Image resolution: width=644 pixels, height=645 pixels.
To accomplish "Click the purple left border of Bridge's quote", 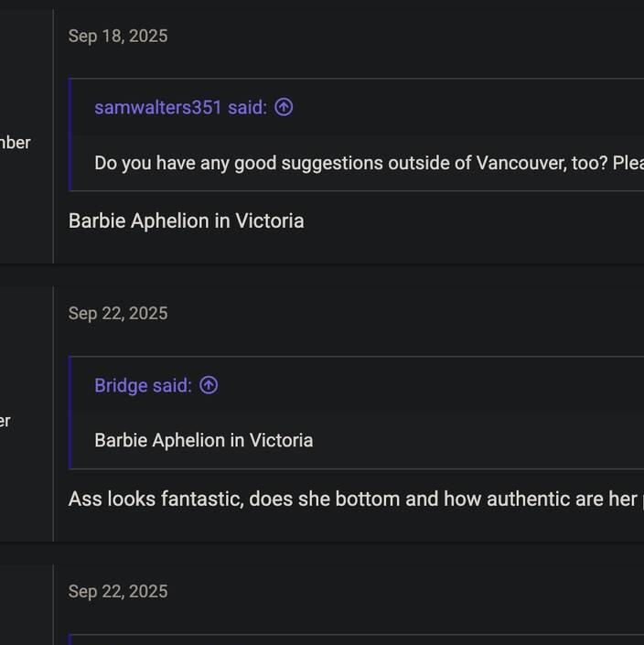I will point(70,413).
